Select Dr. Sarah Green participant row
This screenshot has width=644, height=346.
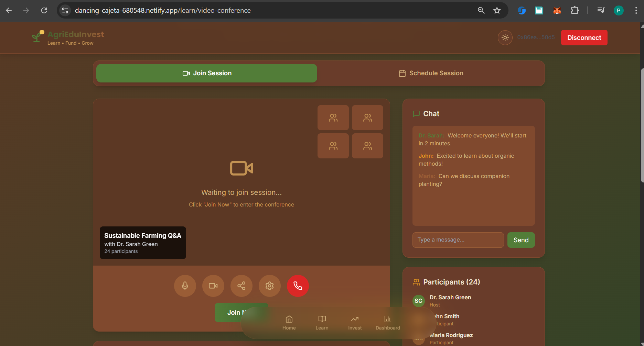(x=473, y=301)
